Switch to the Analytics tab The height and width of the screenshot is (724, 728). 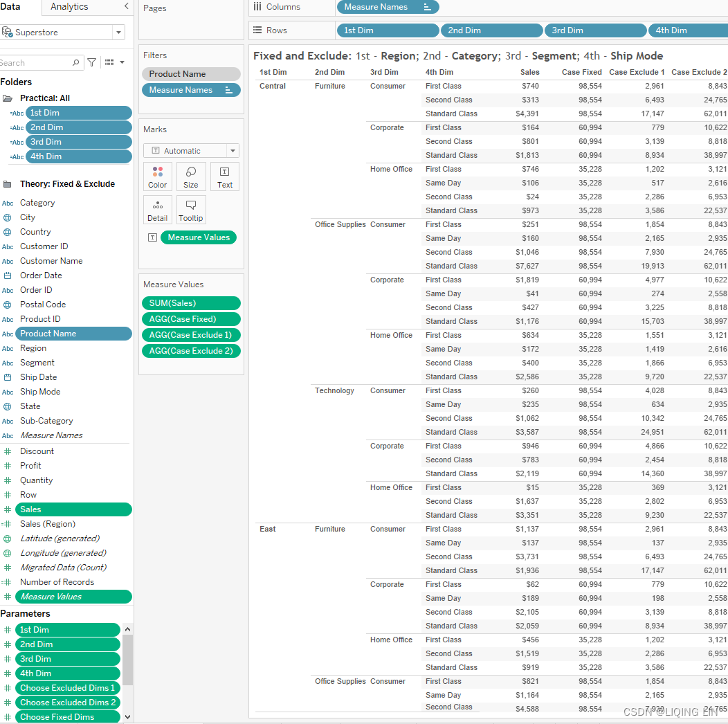[x=69, y=6]
